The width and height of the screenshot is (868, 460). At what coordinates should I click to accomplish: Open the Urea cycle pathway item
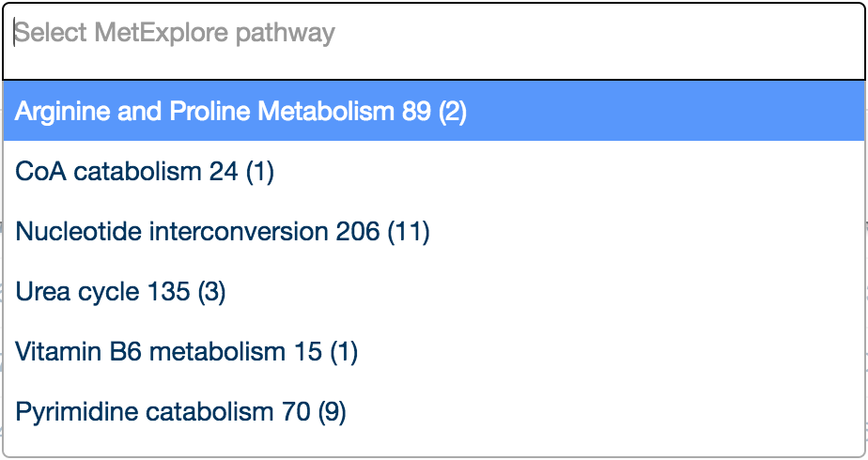[433, 291]
